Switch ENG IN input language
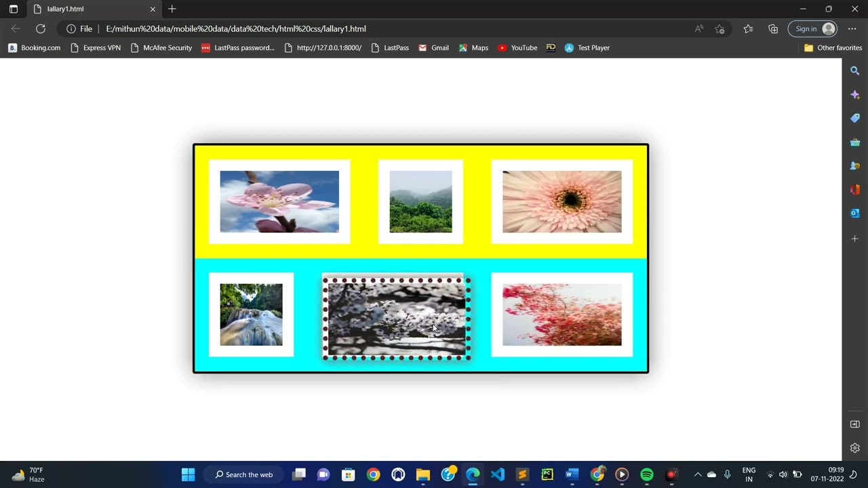The image size is (868, 488). point(749,474)
